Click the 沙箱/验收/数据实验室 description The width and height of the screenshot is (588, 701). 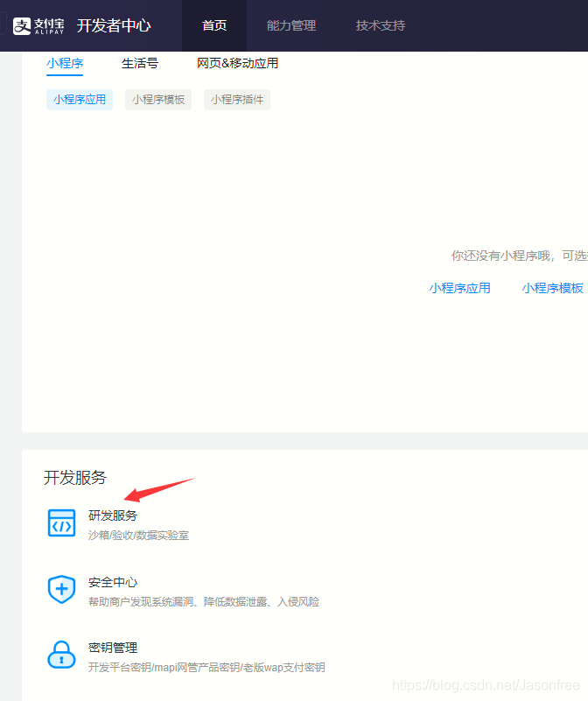click(x=138, y=535)
